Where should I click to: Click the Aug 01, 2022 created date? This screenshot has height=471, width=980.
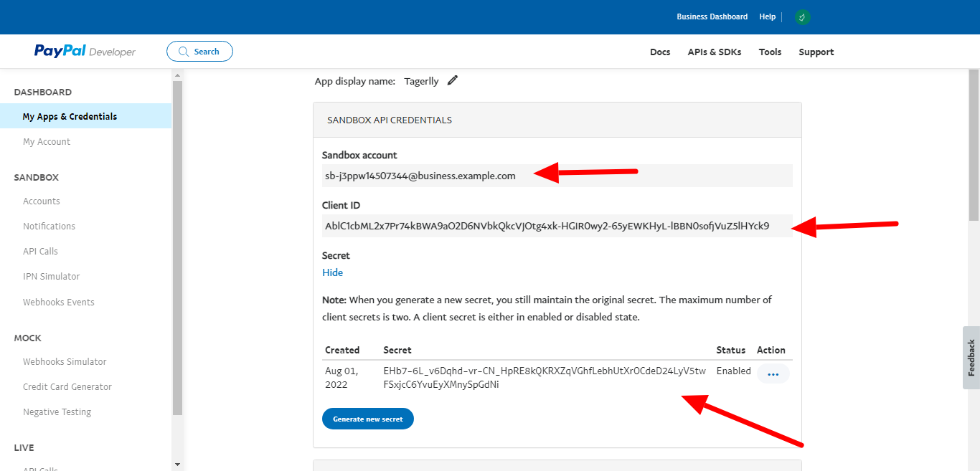[341, 378]
